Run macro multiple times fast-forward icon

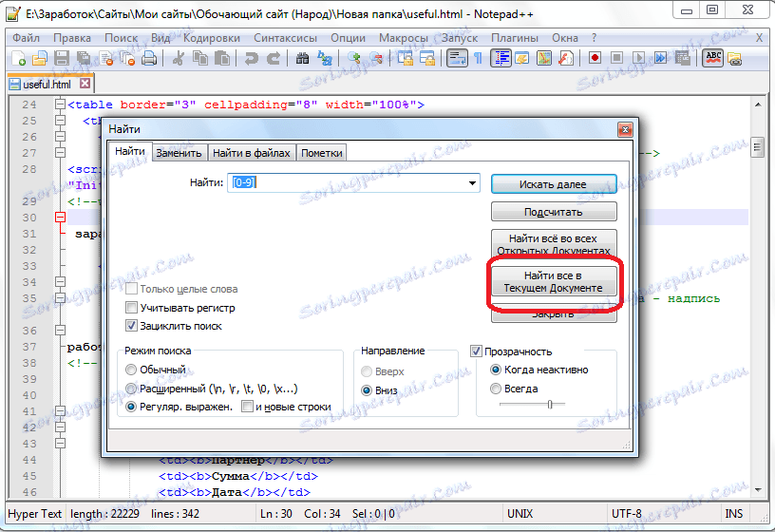(x=661, y=58)
